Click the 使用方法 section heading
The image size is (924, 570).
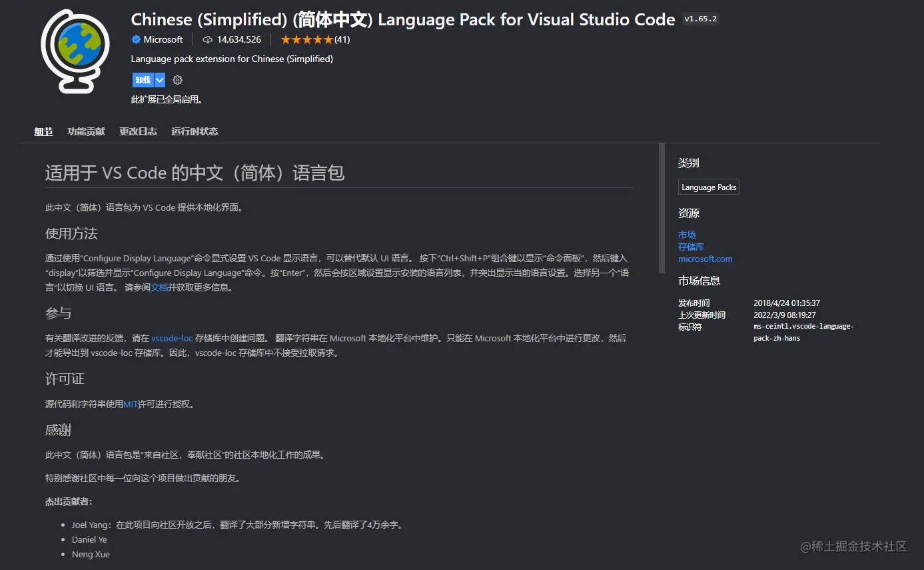point(71,233)
